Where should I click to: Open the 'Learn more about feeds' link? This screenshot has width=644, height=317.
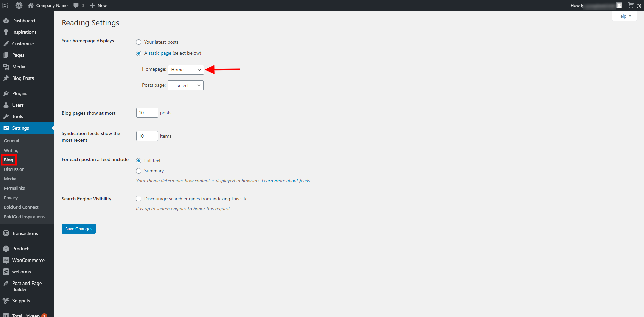[285, 181]
